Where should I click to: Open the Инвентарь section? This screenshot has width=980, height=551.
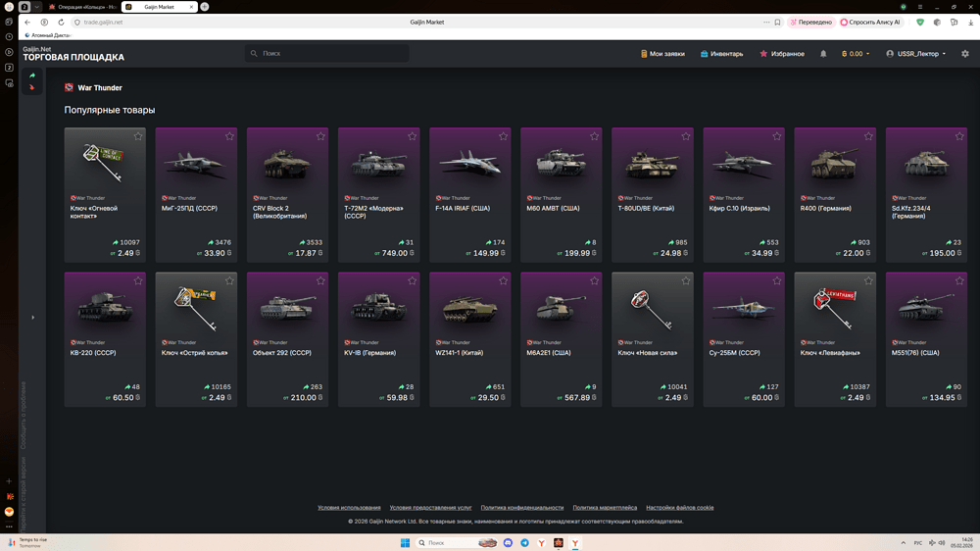tap(721, 54)
